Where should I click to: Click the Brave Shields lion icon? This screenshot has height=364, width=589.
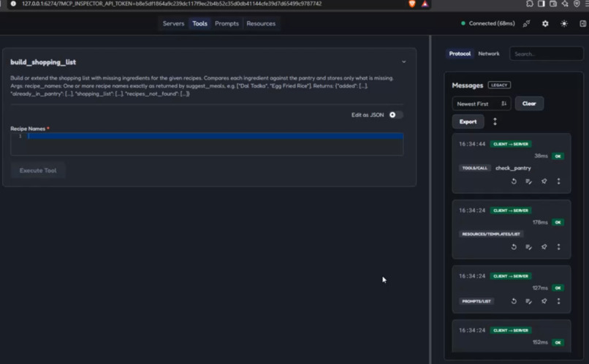click(x=412, y=4)
